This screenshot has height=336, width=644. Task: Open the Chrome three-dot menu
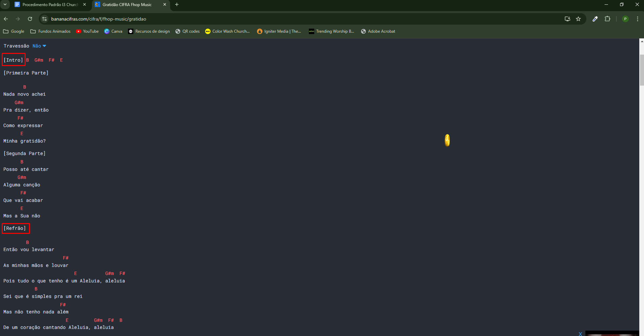click(x=638, y=19)
